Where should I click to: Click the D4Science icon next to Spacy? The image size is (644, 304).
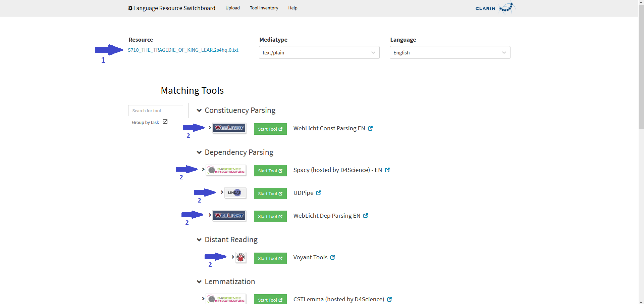[226, 170]
